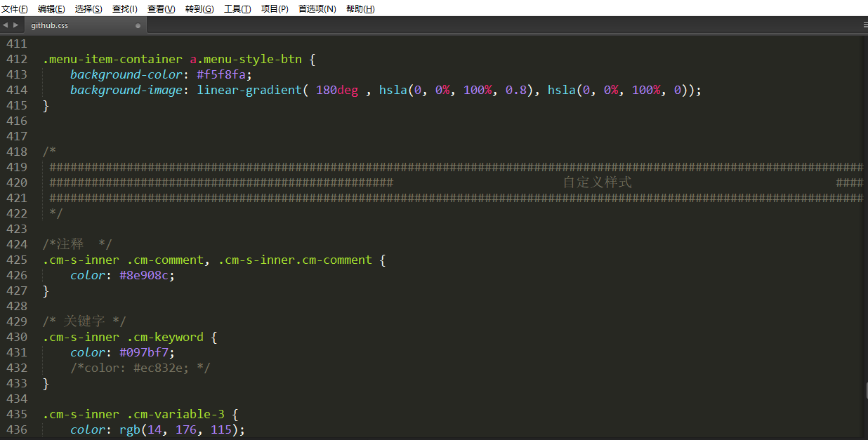Click closing brace on line 415
868x440 pixels.
pos(46,106)
